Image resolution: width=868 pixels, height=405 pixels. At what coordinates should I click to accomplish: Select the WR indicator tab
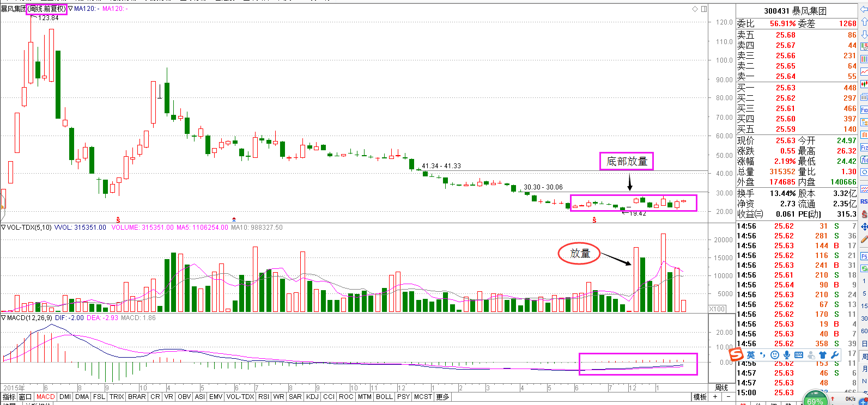278,397
